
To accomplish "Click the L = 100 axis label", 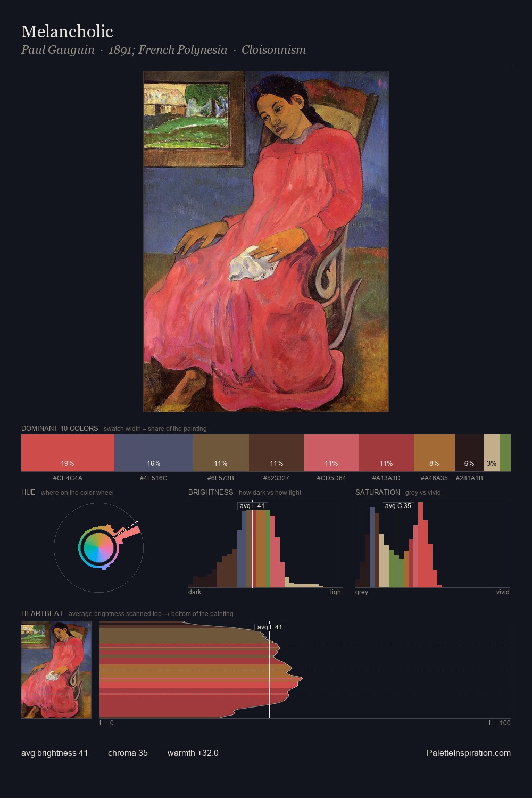I will pyautogui.click(x=500, y=723).
